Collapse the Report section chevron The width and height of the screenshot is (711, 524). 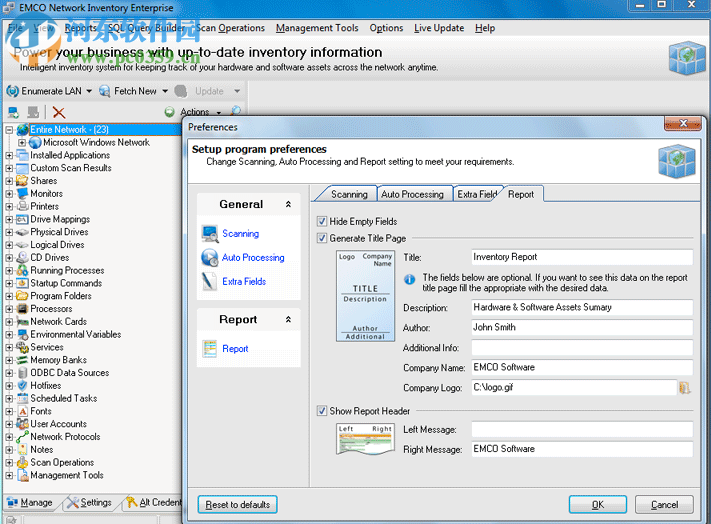pos(288,320)
